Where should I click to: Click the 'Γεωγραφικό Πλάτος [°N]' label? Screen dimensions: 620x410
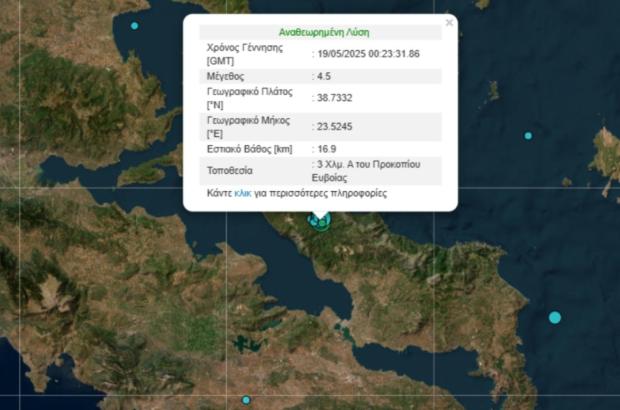[x=248, y=98]
